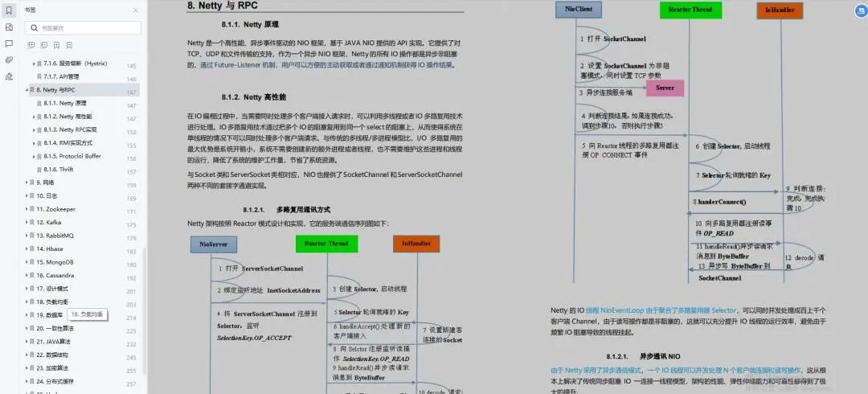The height and width of the screenshot is (394, 868).
Task: Go to bookmark 17. 设计模式
Action: coord(52,288)
